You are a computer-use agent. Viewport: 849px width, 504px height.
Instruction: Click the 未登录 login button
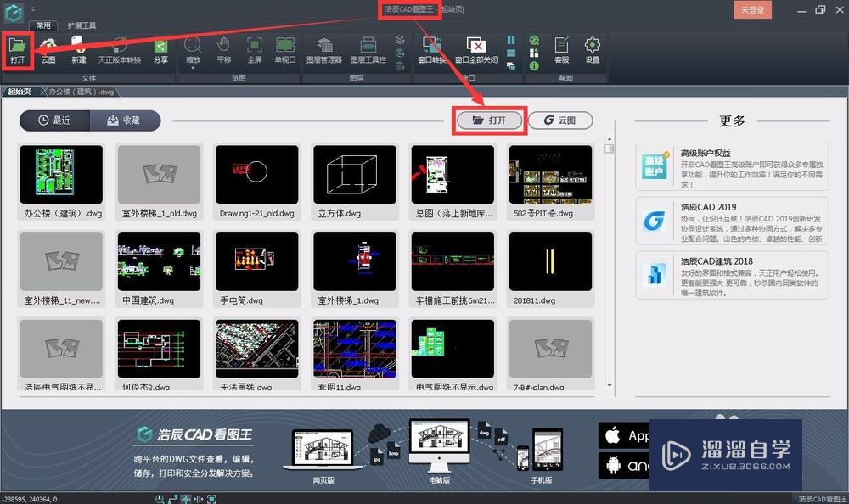click(x=752, y=9)
